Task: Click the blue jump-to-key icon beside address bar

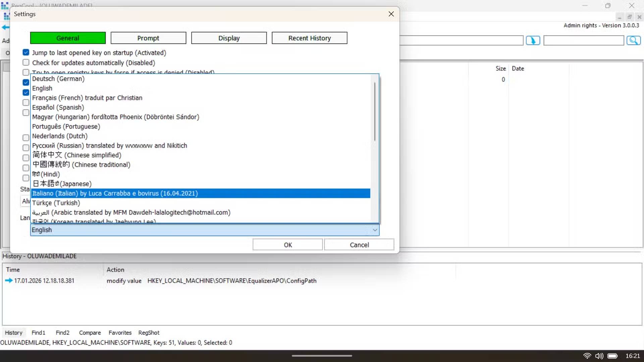Action: pyautogui.click(x=533, y=40)
